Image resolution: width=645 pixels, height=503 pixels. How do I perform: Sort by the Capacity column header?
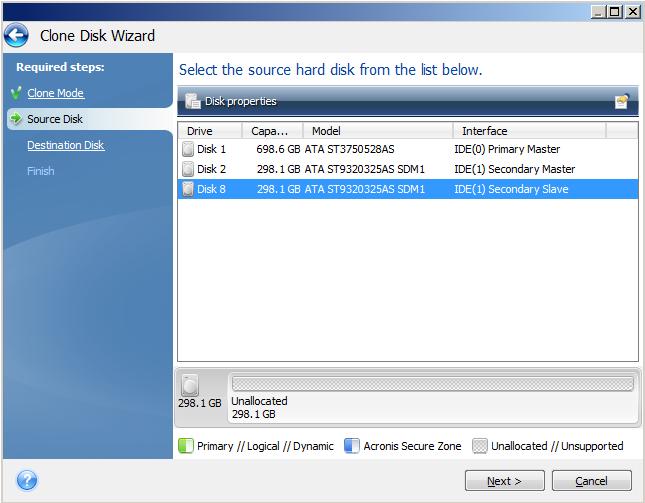(272, 131)
